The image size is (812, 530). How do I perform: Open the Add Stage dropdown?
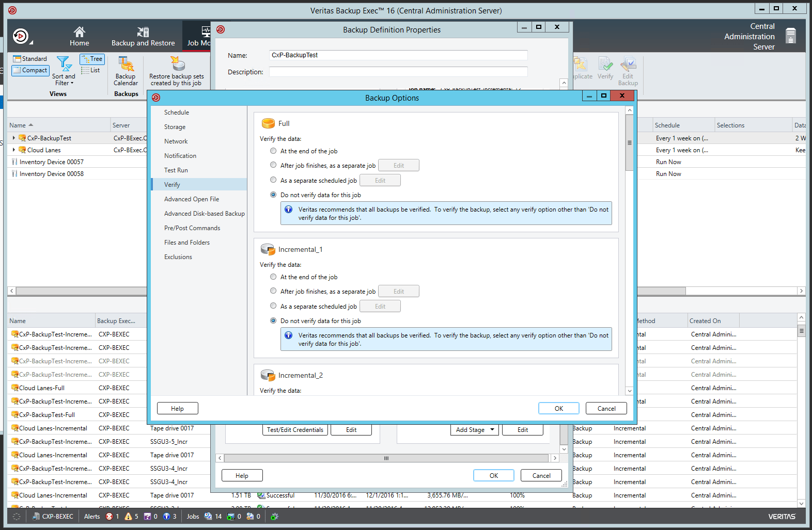click(x=475, y=429)
